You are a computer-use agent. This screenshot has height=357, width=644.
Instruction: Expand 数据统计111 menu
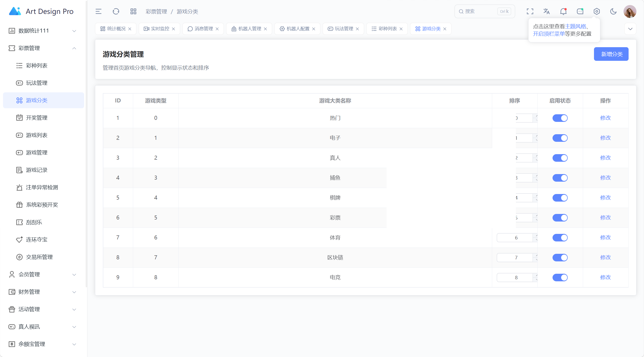[43, 31]
